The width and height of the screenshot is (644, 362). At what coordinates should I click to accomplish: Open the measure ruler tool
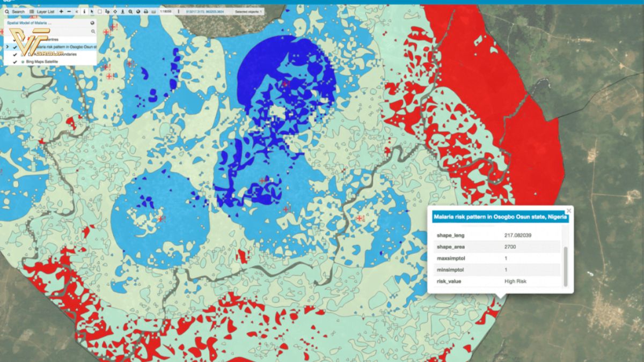coord(154,11)
